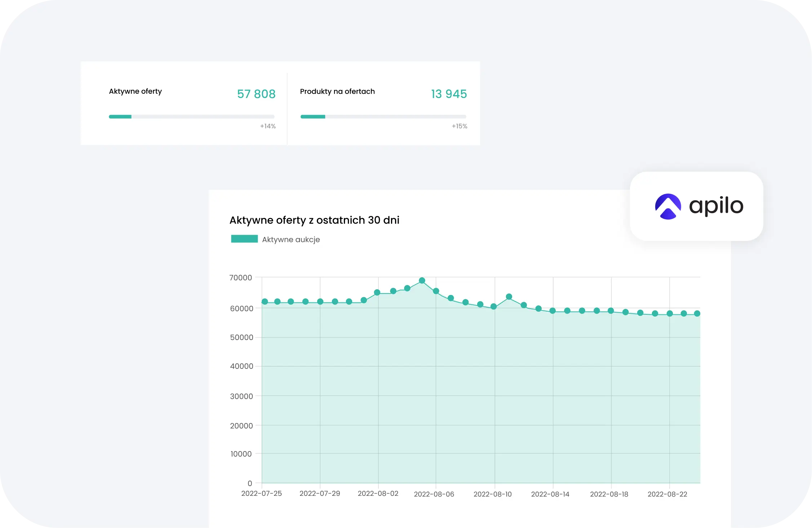The width and height of the screenshot is (812, 529).
Task: Click the +14% change indicator
Action: [x=268, y=126]
